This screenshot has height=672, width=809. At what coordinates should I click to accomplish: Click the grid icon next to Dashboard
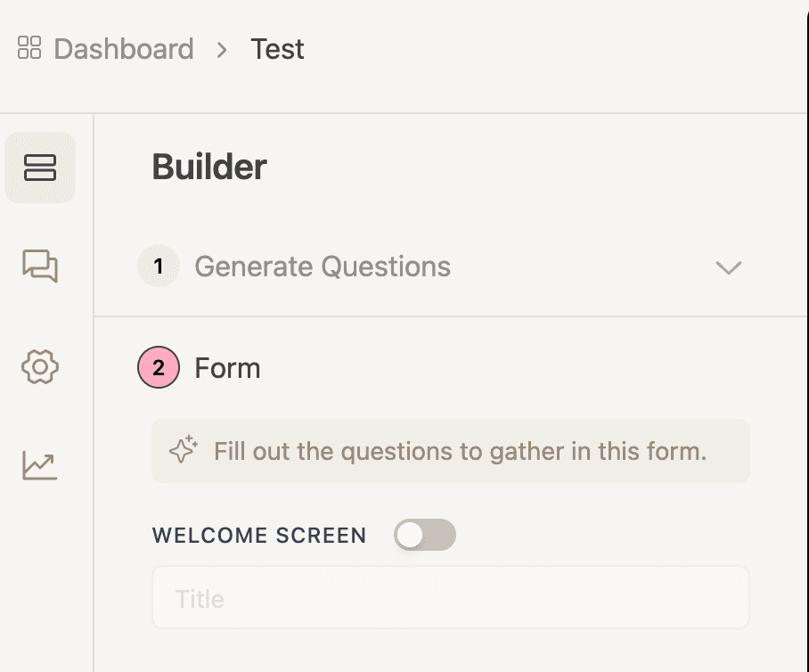tap(29, 49)
